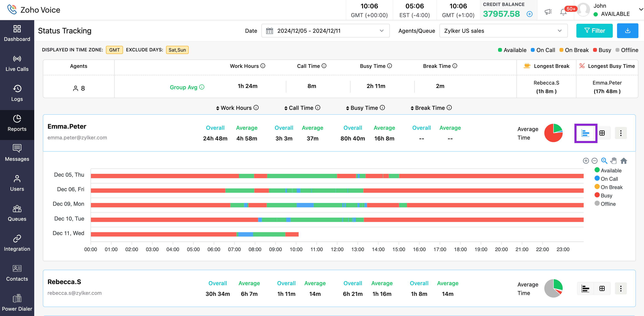Open the Date range dropdown
644x316 pixels.
[x=325, y=31]
